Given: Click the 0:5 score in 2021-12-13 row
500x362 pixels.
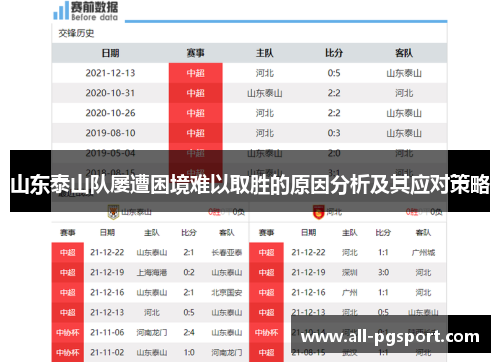Looking at the screenshot, I should [334, 73].
